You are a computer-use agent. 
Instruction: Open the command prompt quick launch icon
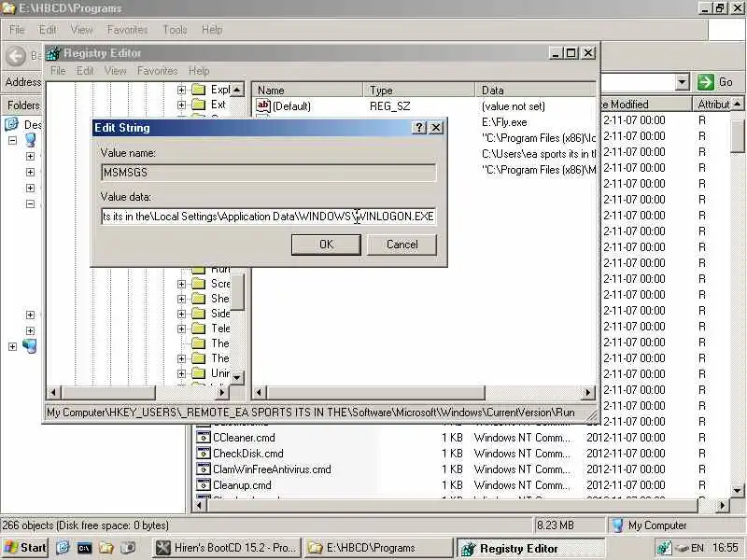tap(84, 548)
